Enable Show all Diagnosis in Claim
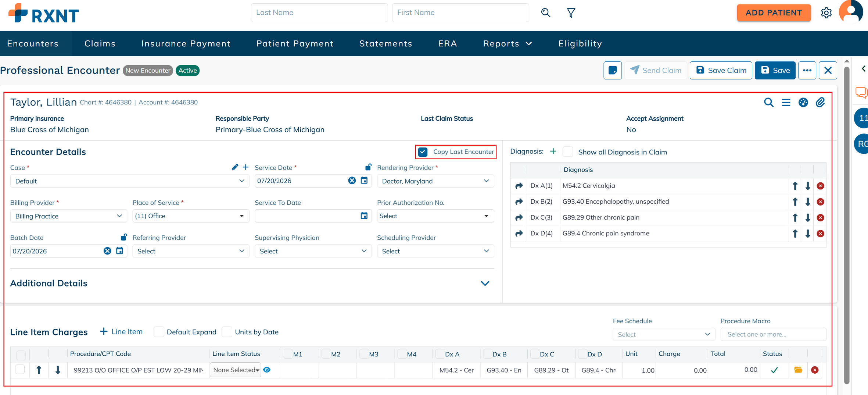The image size is (868, 395). 568,152
